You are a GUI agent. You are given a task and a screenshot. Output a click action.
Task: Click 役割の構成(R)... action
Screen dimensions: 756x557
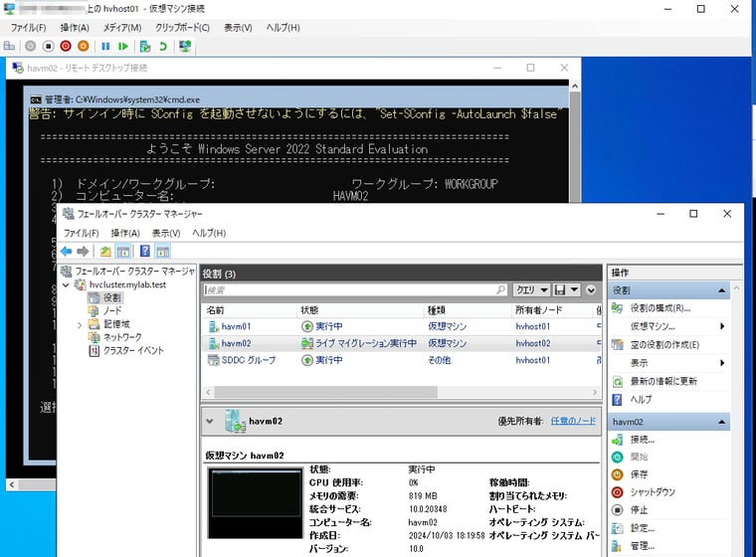tap(660, 308)
